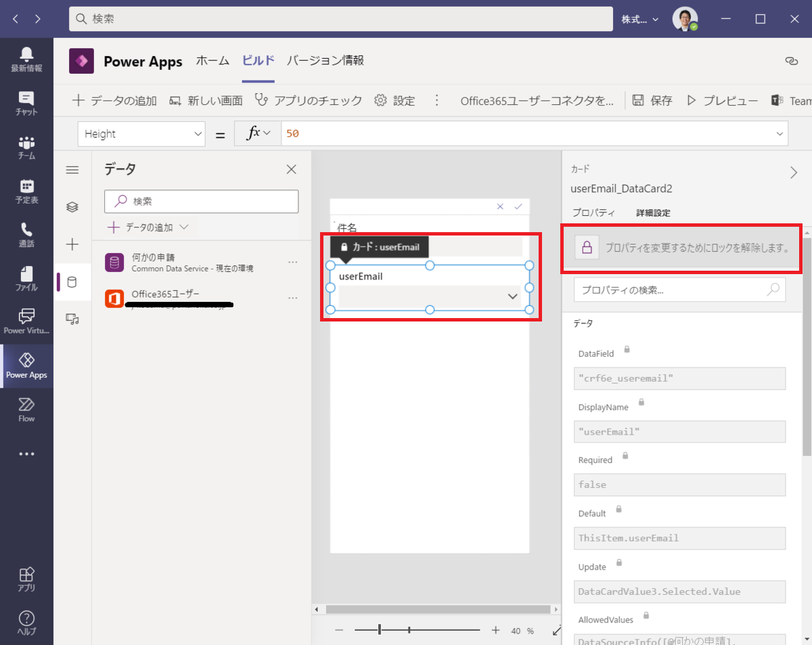Open the Insert plus icon pane

pyautogui.click(x=72, y=244)
